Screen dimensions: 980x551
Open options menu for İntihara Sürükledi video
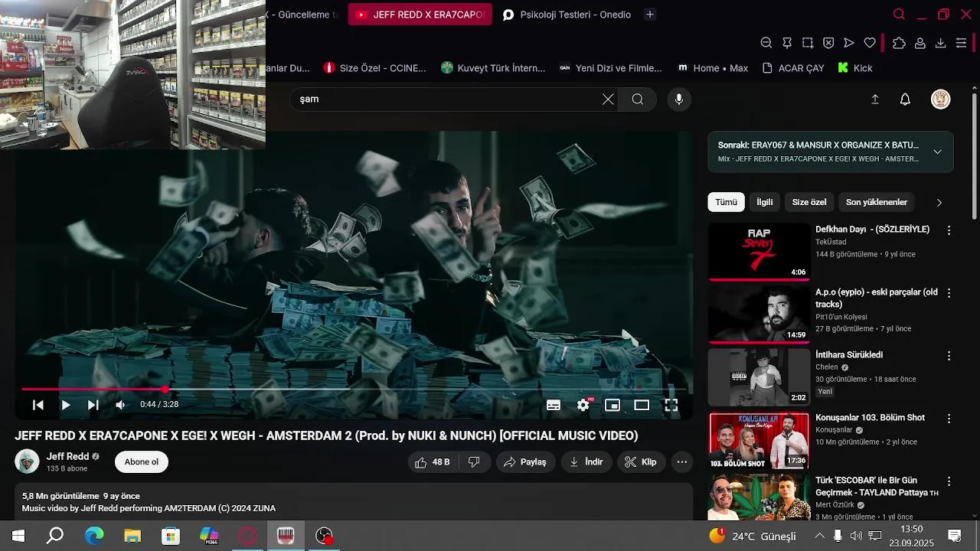pyautogui.click(x=949, y=356)
